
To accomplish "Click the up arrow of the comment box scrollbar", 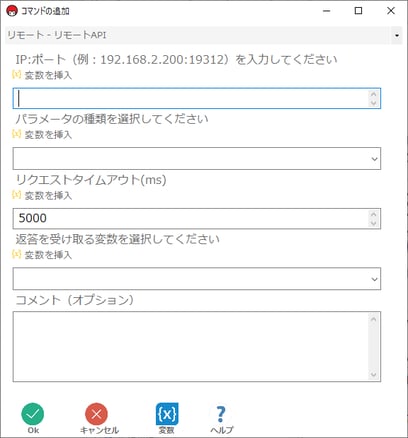I will (x=374, y=319).
